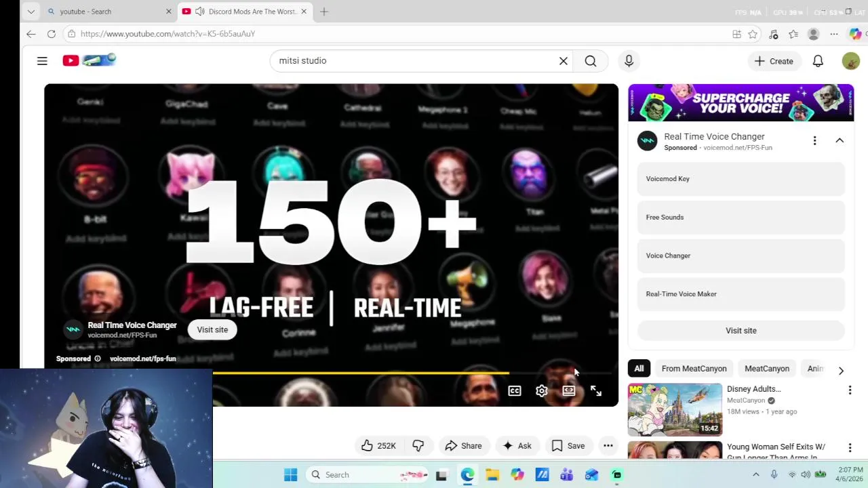Open a new browser tab

[x=324, y=12]
